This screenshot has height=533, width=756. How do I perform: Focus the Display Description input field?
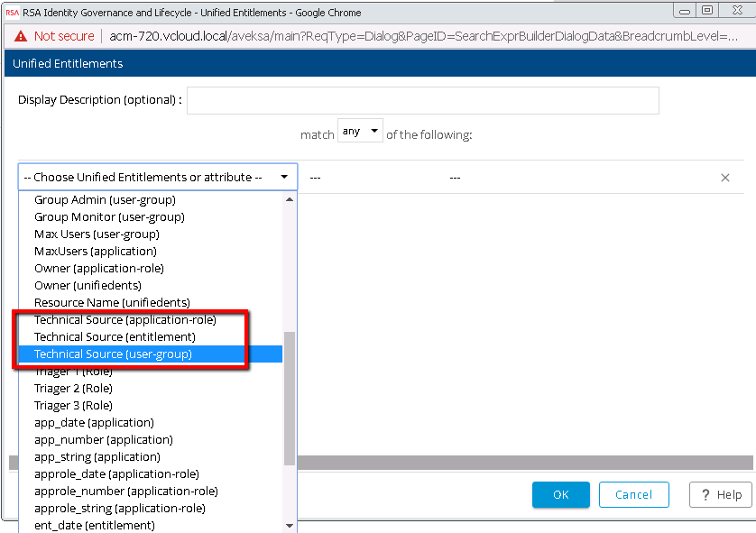tap(422, 100)
